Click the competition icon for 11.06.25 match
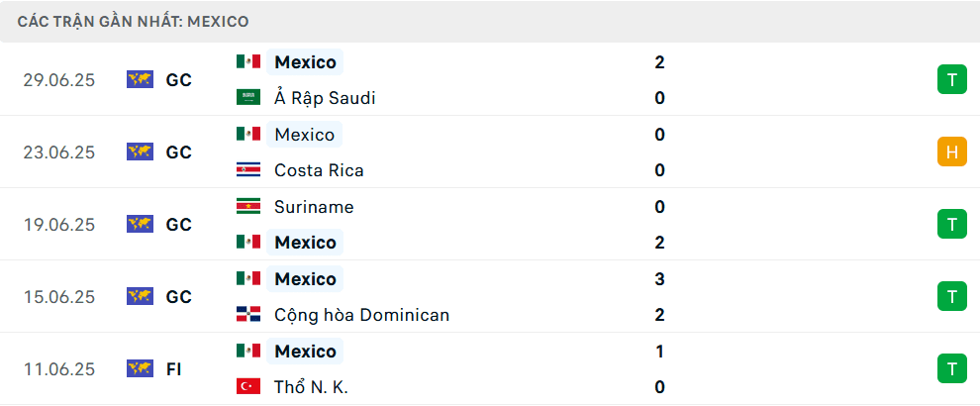This screenshot has height=406, width=980. [x=140, y=368]
